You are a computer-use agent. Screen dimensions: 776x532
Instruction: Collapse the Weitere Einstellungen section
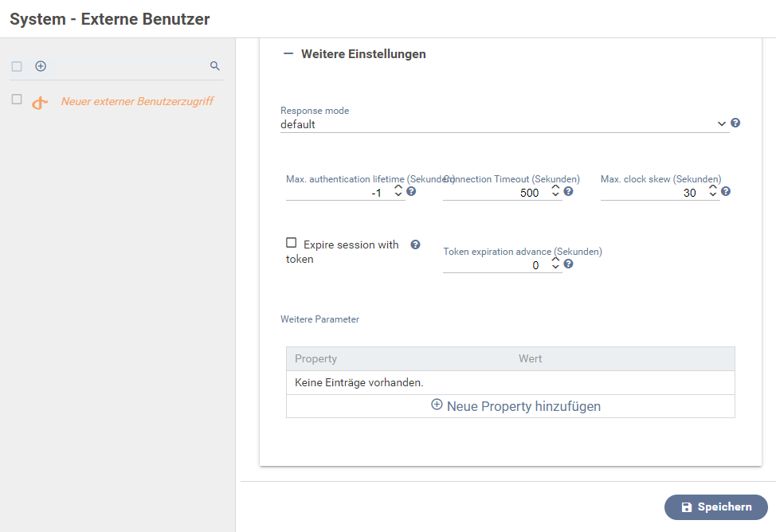click(x=288, y=54)
